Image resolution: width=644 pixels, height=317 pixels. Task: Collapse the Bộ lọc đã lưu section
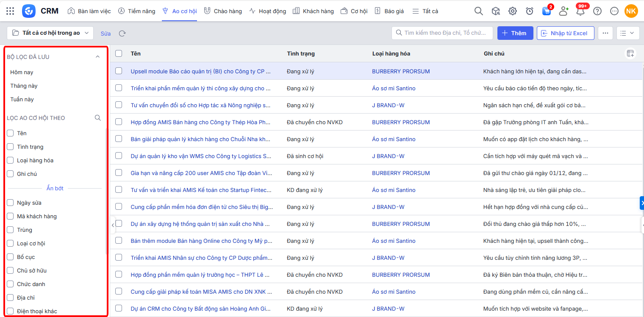pos(97,57)
